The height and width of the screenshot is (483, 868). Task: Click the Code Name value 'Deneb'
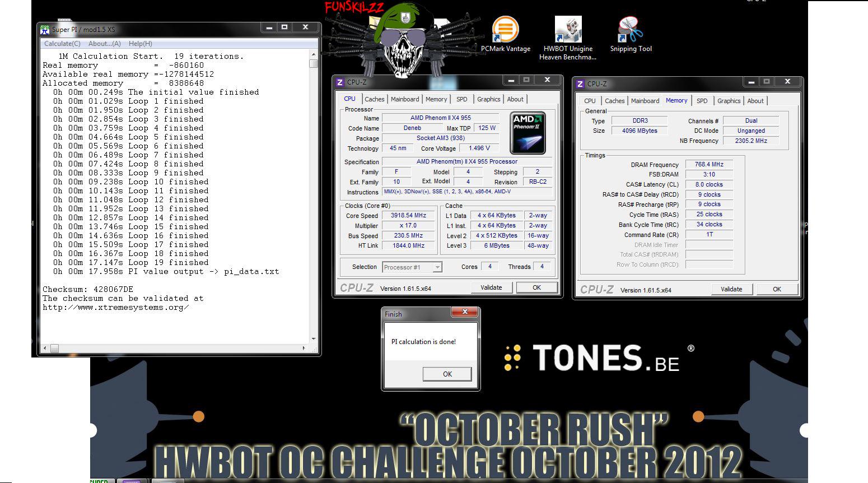click(412, 128)
